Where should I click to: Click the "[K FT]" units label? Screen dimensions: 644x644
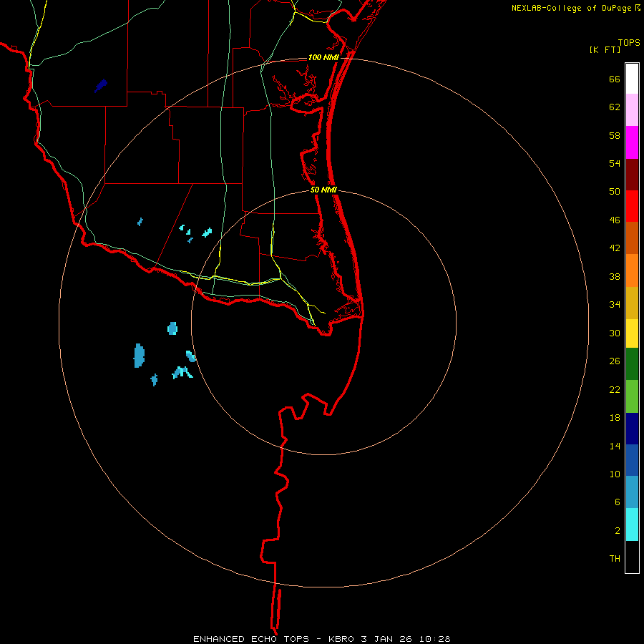coord(605,49)
